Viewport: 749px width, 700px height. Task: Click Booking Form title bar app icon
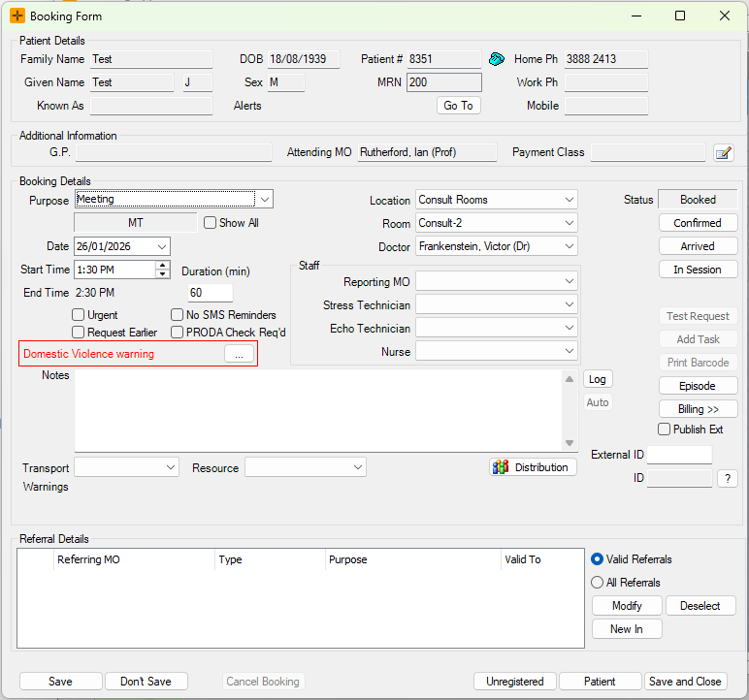17,16
